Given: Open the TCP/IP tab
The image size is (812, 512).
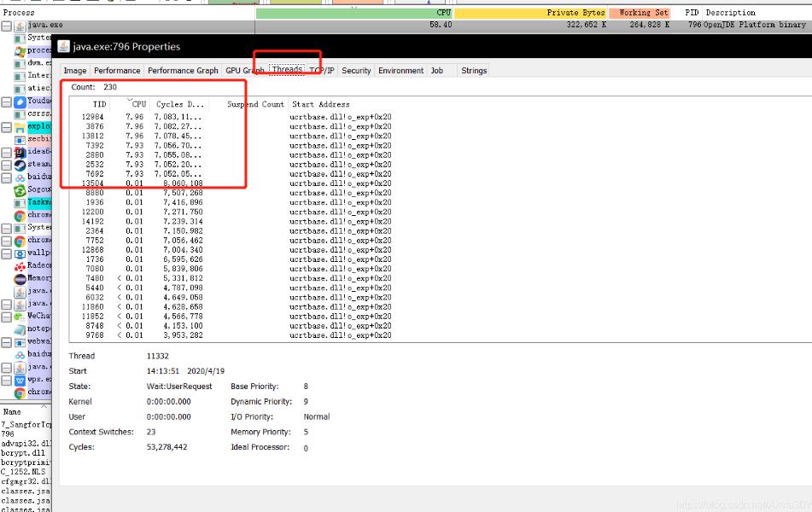Looking at the screenshot, I should coord(322,71).
